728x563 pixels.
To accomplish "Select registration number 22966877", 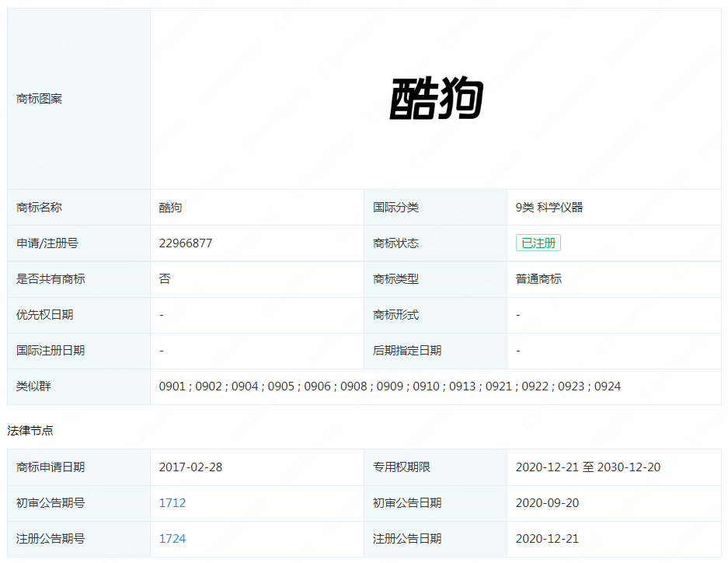I will 186,243.
